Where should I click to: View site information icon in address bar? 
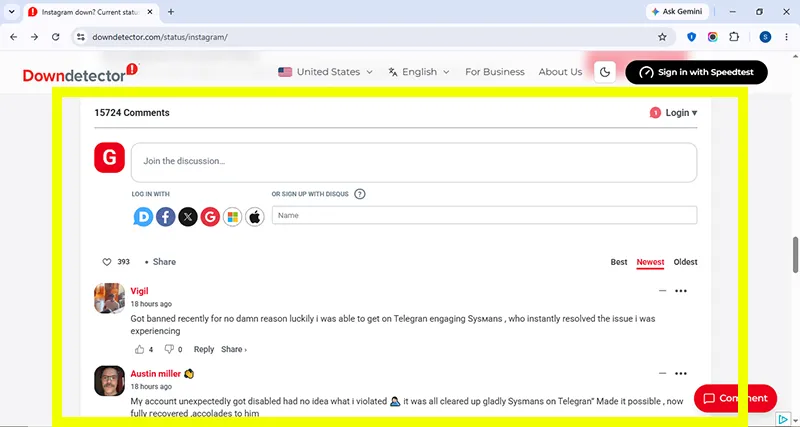81,37
